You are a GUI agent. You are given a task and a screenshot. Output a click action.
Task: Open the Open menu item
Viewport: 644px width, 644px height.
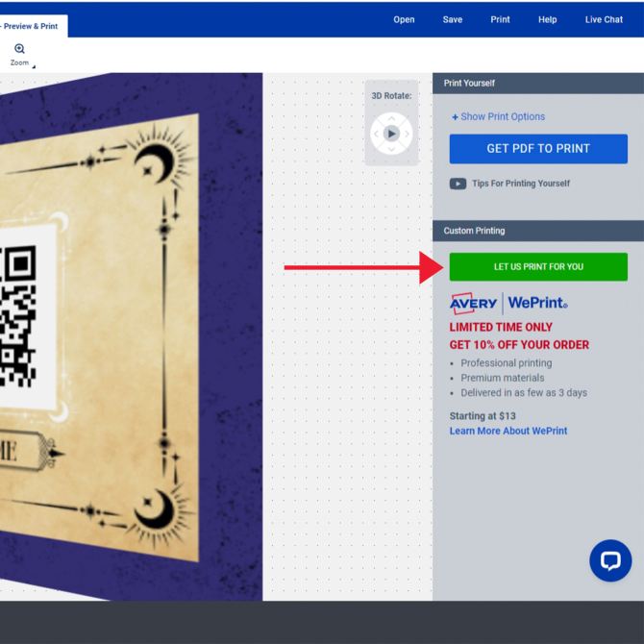coord(404,19)
